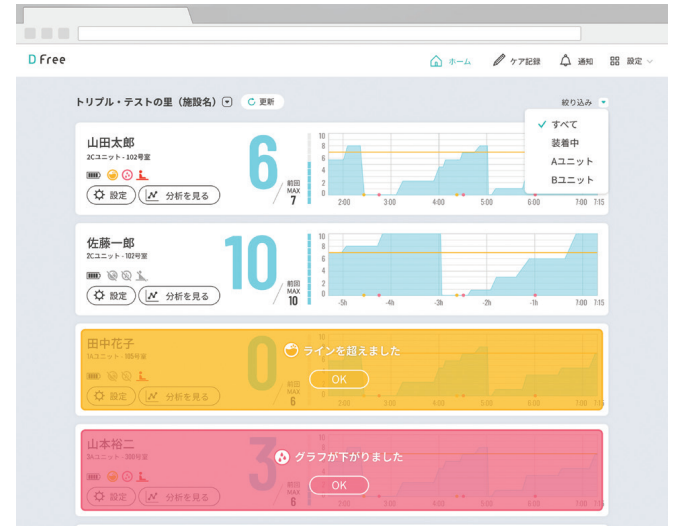This screenshot has height=526, width=682.
Task: Click the D Free logo
Action: (47, 60)
